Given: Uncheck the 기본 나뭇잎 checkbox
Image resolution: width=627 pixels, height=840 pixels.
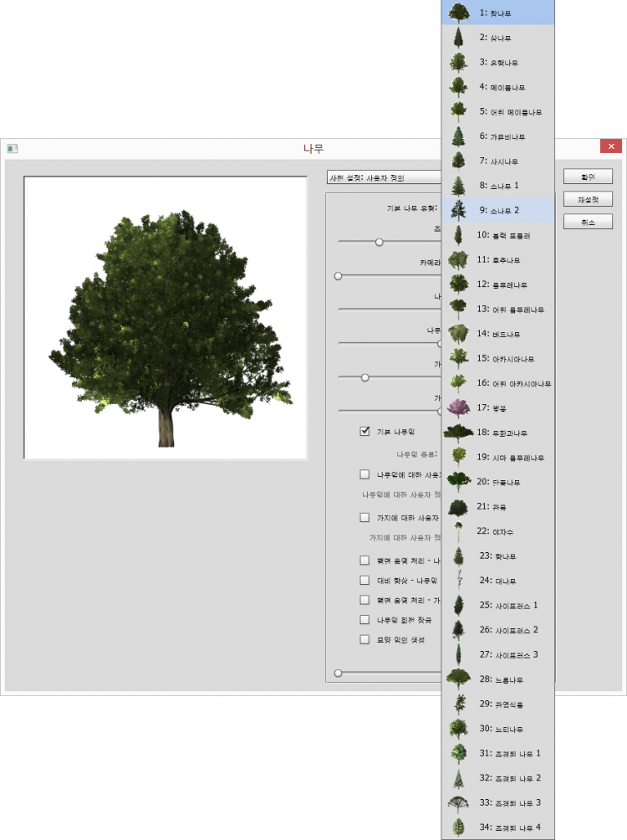Looking at the screenshot, I should pos(364,432).
